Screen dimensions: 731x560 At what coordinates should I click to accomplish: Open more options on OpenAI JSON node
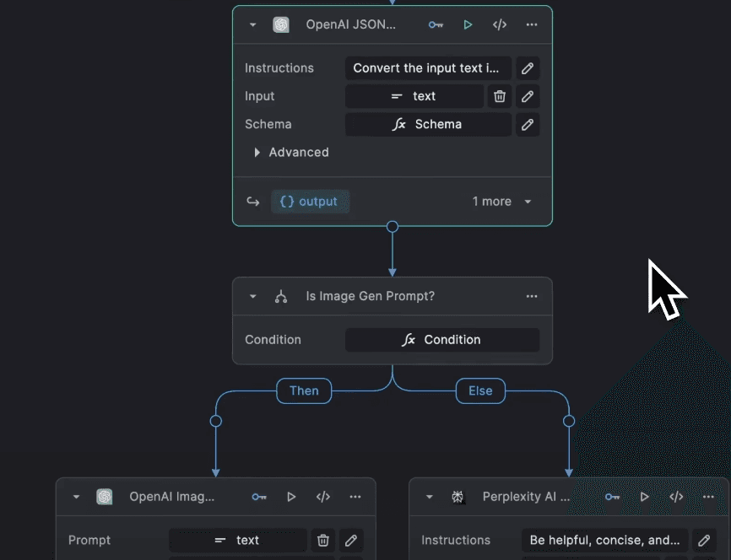point(532,24)
